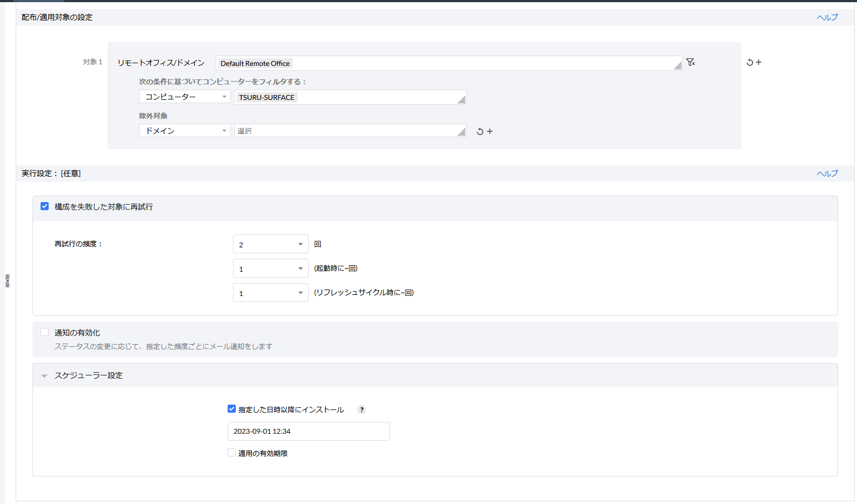Open the install-after-date help question mark
The width and height of the screenshot is (857, 504).
coord(362,409)
